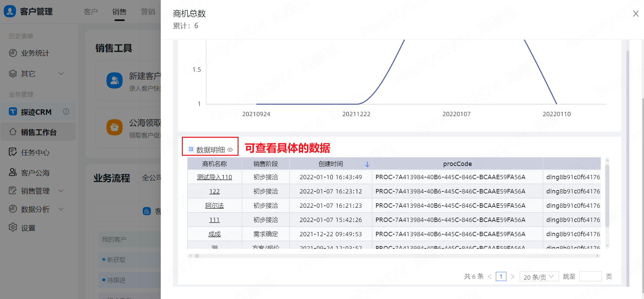Click the table scroll-down arrow
This screenshot has height=299, width=644.
pos(607,246)
